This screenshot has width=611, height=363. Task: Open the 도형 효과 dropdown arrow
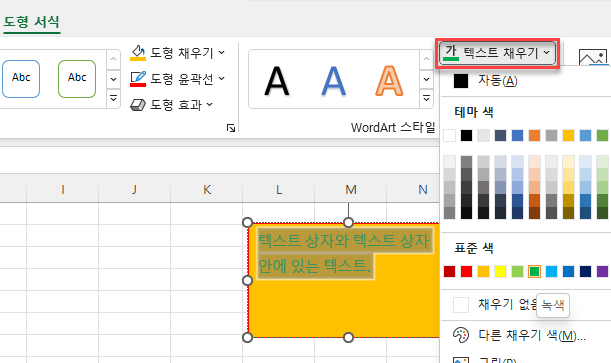[210, 104]
